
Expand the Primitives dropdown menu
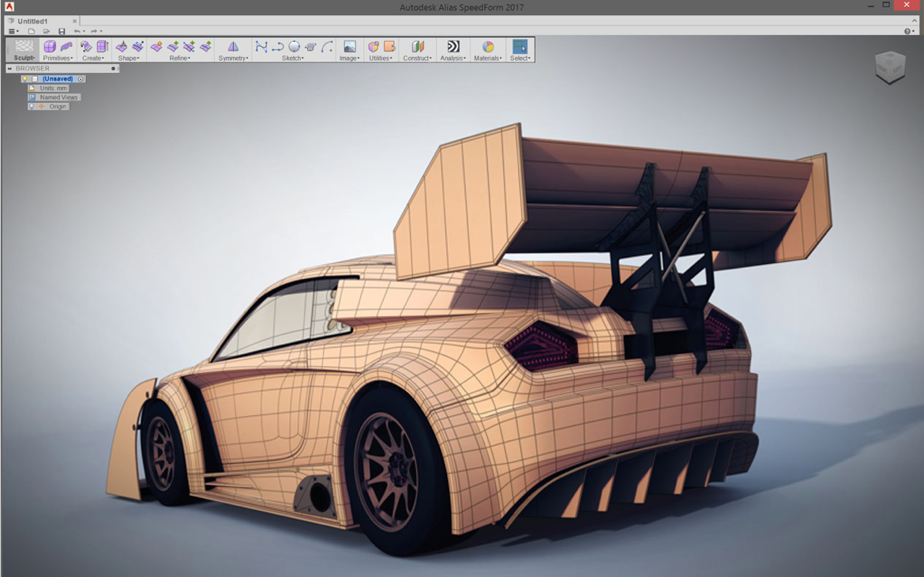point(58,58)
